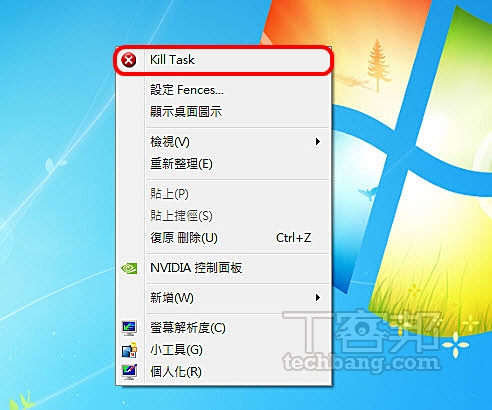Open 螢幕解析度(C) screen resolution
Screen dimensions: 492x410
[223, 328]
